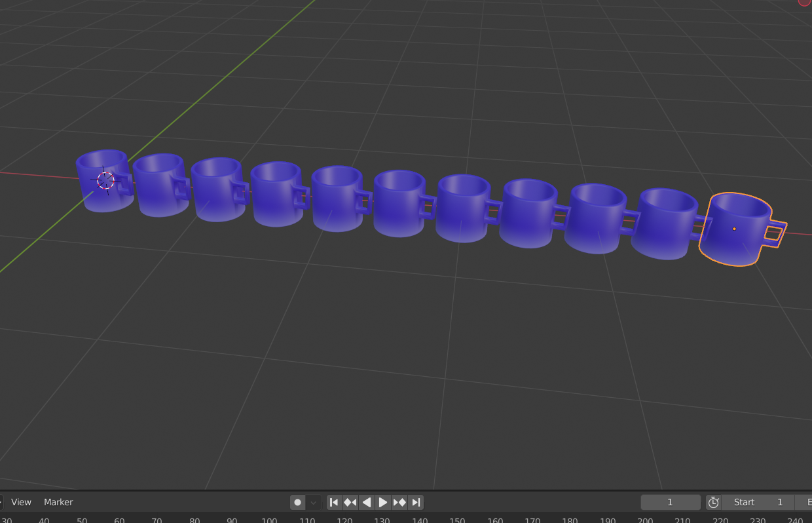Open the timeline Marker menu
This screenshot has width=812, height=523.
[x=58, y=502]
